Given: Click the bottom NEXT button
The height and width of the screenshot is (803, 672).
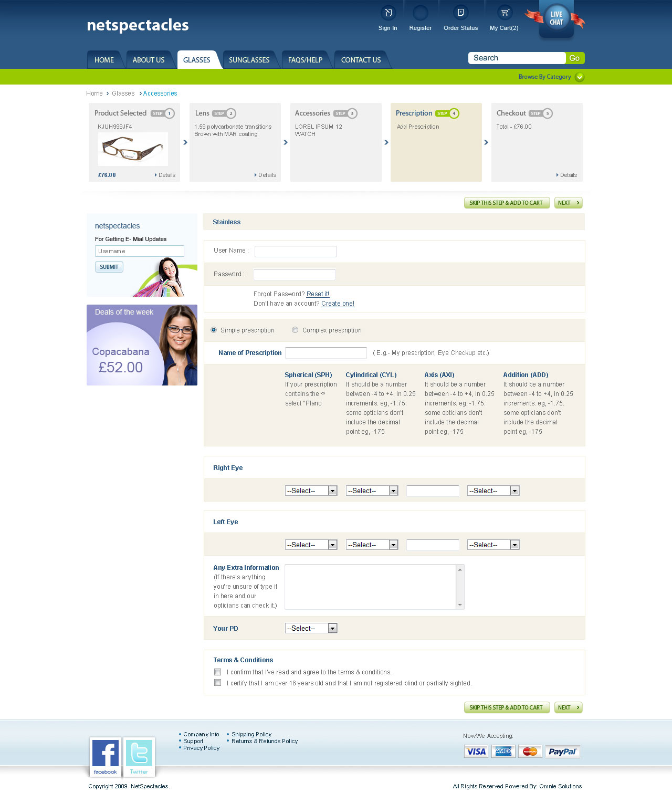Looking at the screenshot, I should (x=568, y=707).
